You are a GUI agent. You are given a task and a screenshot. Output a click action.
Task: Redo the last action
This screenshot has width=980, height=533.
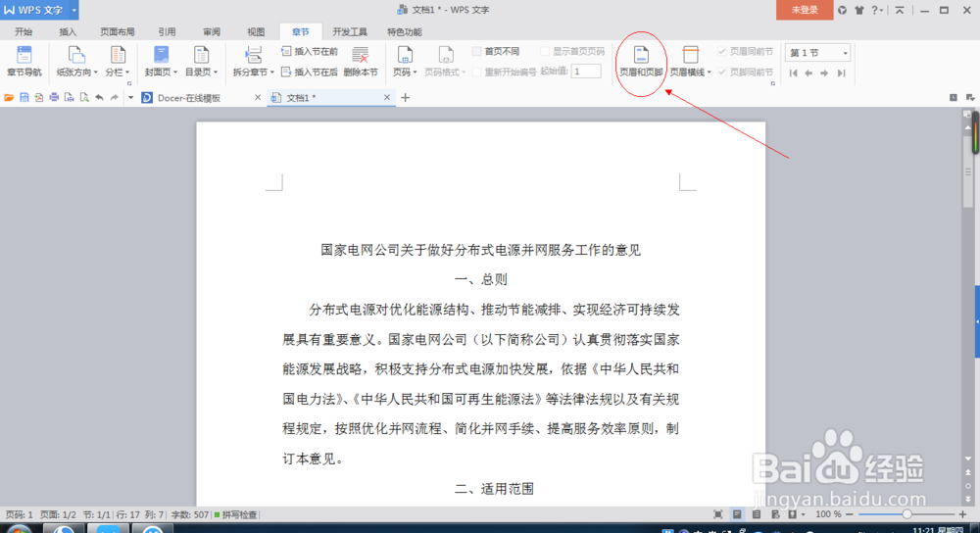click(x=115, y=97)
